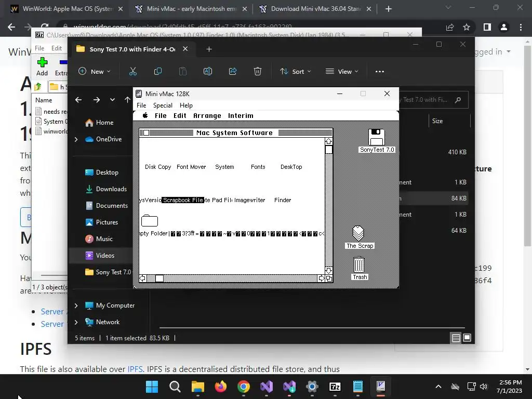The image size is (532, 399).
Task: Open the New dropdown in Explorer
Action: click(x=95, y=71)
